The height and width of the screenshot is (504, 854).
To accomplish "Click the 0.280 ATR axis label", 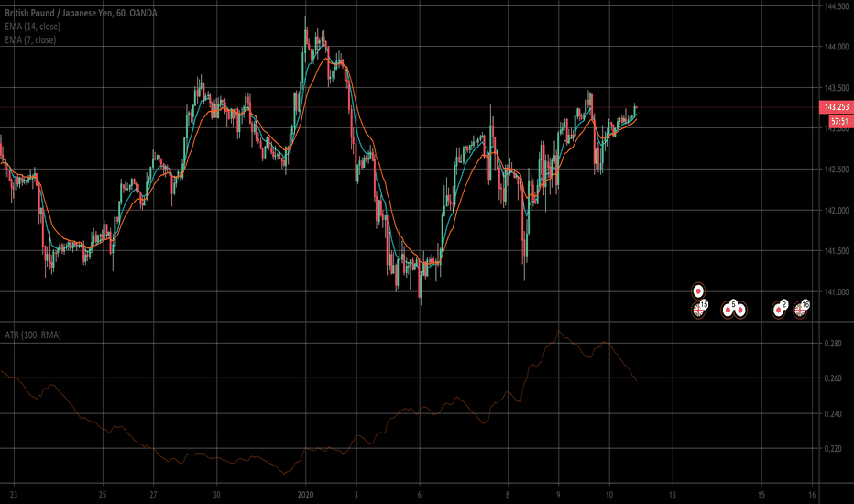I will click(832, 344).
